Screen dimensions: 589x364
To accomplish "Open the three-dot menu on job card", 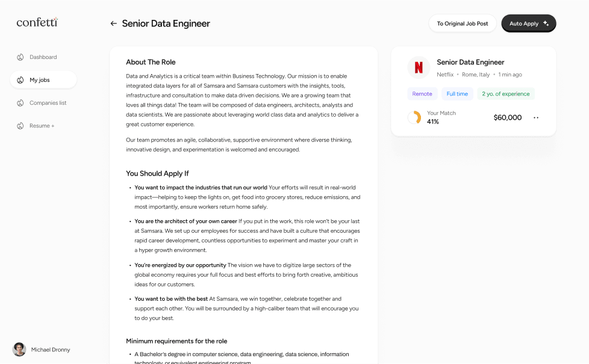I will pos(536,118).
